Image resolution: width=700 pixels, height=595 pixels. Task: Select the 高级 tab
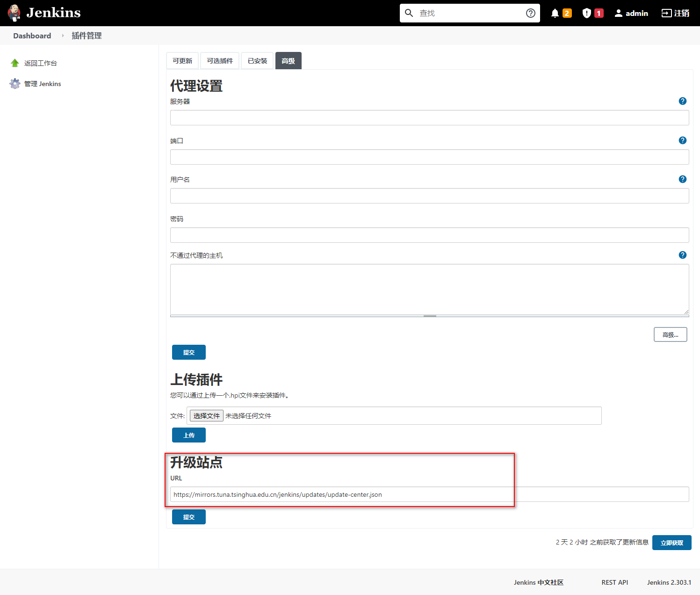pos(289,61)
